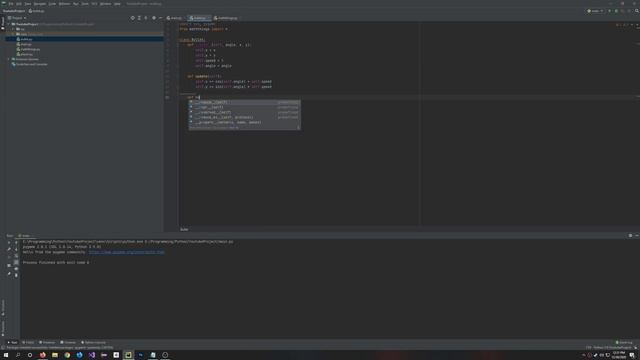Rerun main from the Run panel
640x360 pixels.
tap(9, 242)
